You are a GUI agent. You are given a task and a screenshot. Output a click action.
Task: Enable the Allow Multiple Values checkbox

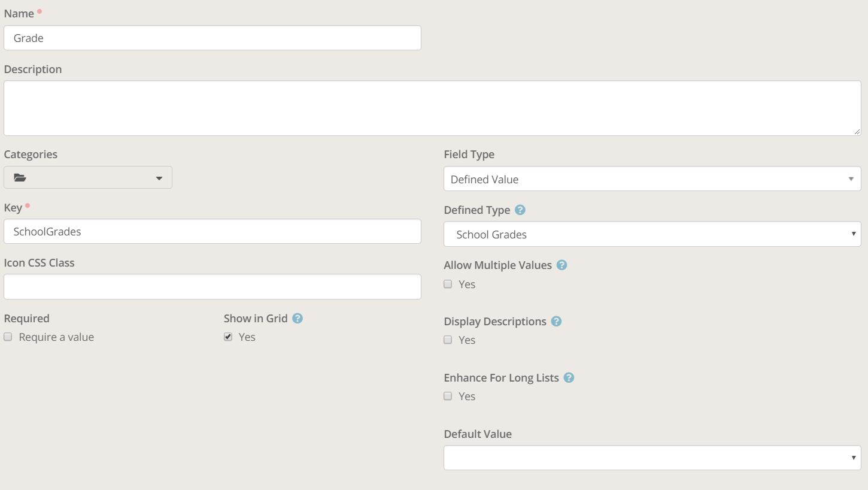448,284
